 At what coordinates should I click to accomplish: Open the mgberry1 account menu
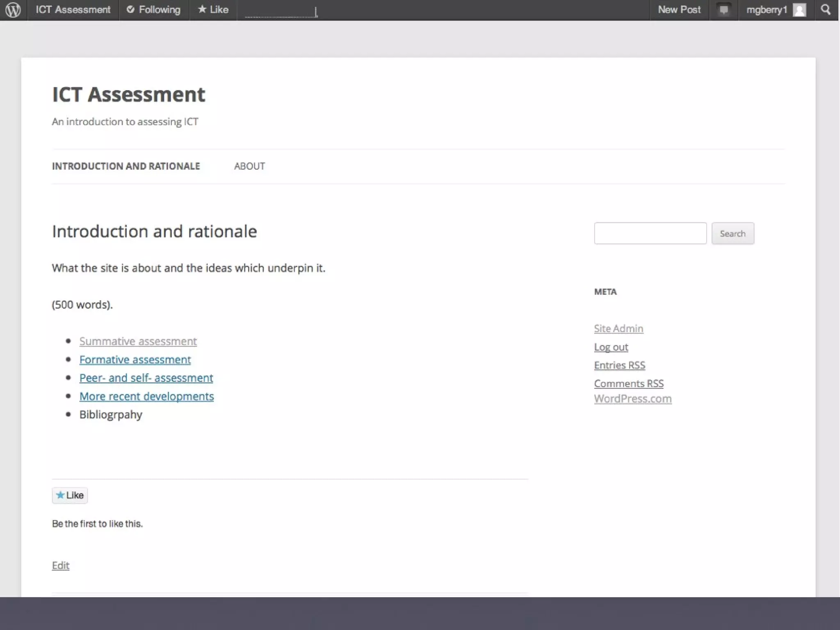tap(766, 10)
